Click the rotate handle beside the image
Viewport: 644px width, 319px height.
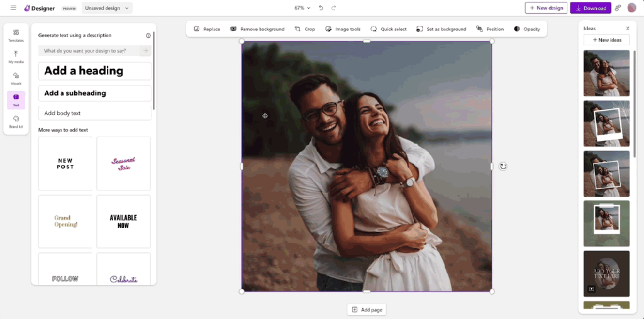click(502, 166)
